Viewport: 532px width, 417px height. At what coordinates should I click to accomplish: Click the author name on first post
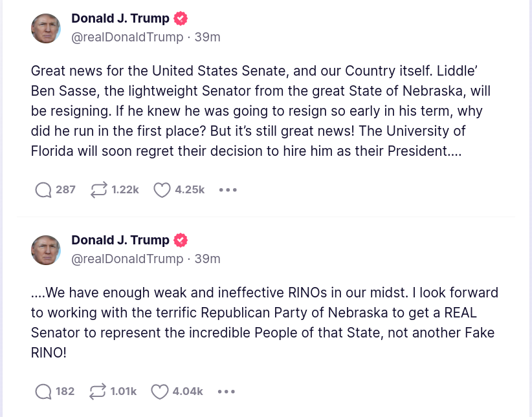pos(120,18)
